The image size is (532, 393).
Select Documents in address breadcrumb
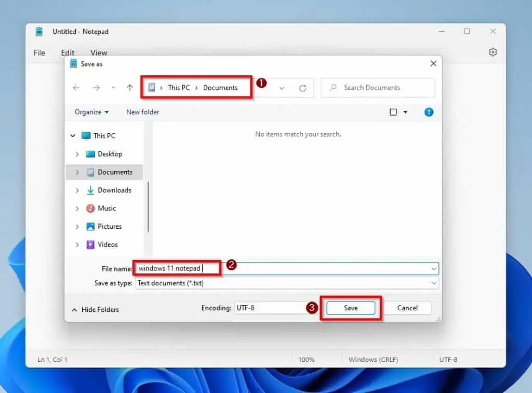220,87
